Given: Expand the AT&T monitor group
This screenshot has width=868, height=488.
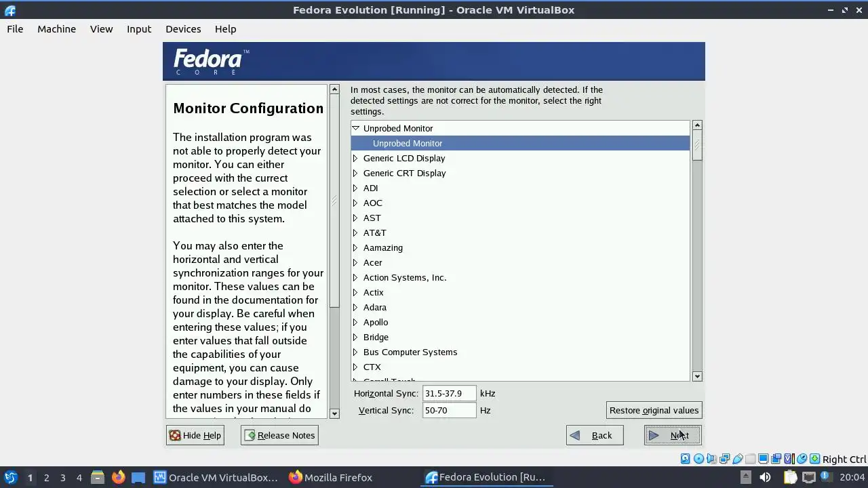Looking at the screenshot, I should 355,232.
